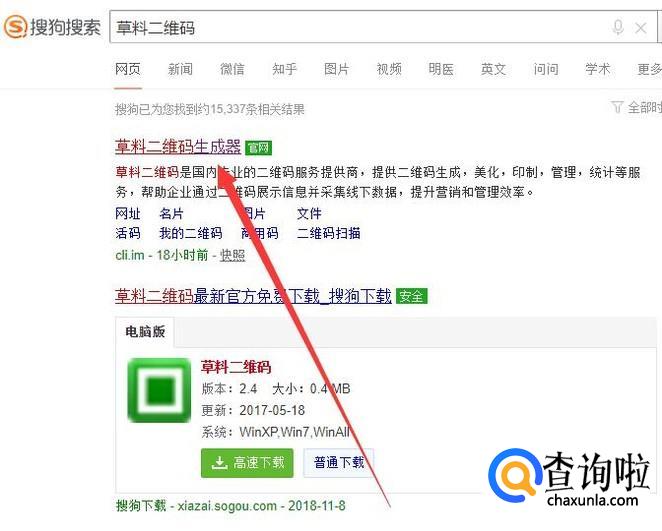This screenshot has width=662, height=531.
Task: Open the red 草料二维码 software title
Action: click(x=236, y=367)
